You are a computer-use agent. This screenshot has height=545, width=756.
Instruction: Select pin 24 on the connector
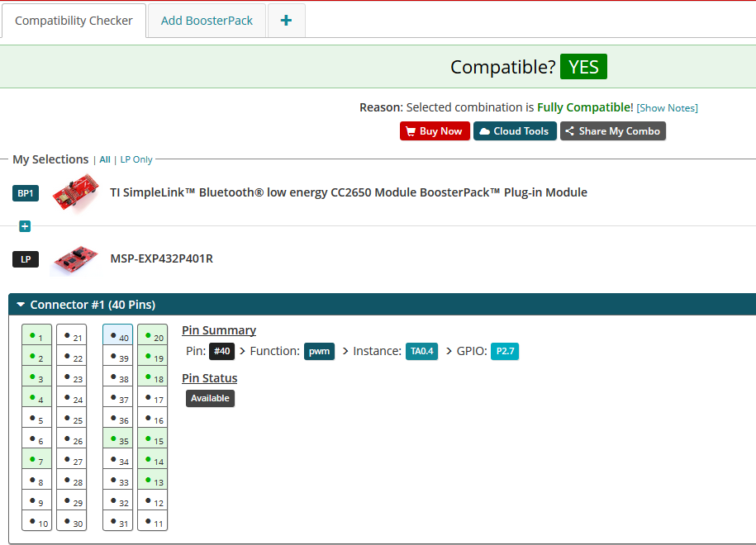pos(71,397)
